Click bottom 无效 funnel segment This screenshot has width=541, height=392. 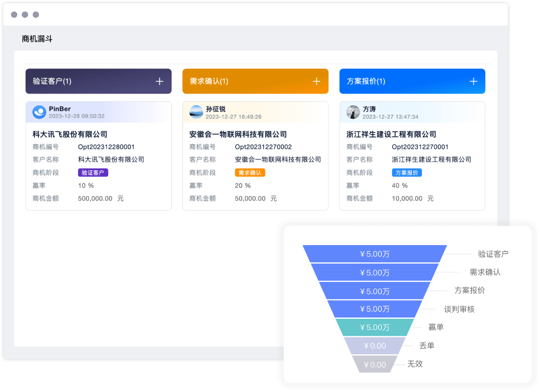click(x=374, y=364)
